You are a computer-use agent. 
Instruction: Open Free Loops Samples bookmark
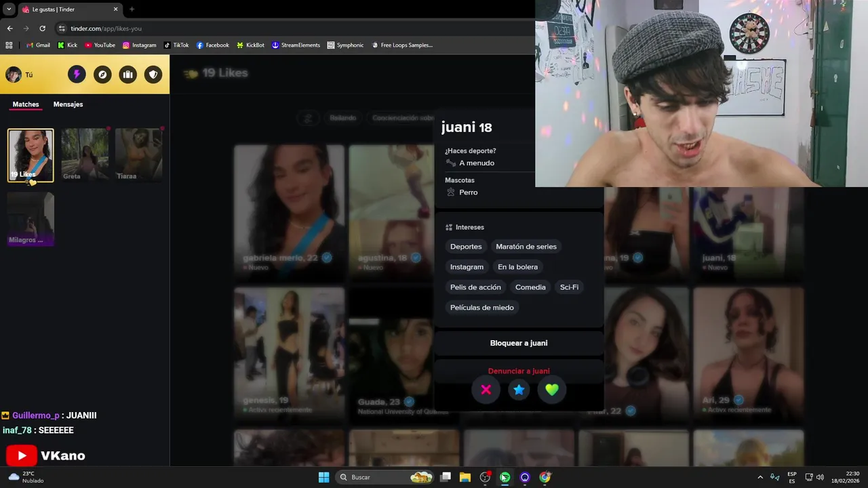401,45
